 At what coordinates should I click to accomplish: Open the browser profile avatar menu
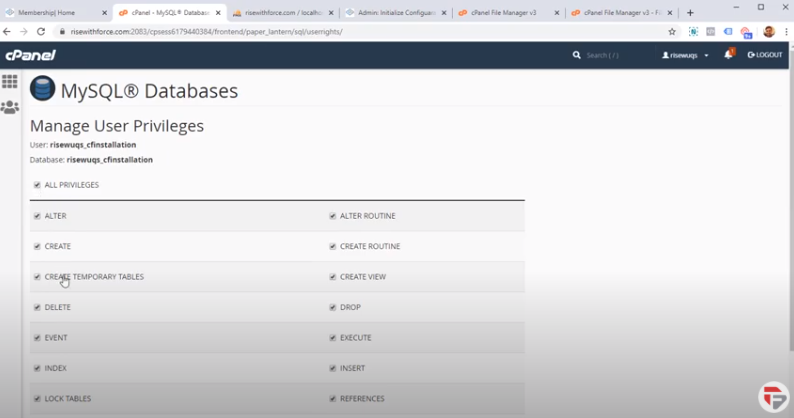768,32
